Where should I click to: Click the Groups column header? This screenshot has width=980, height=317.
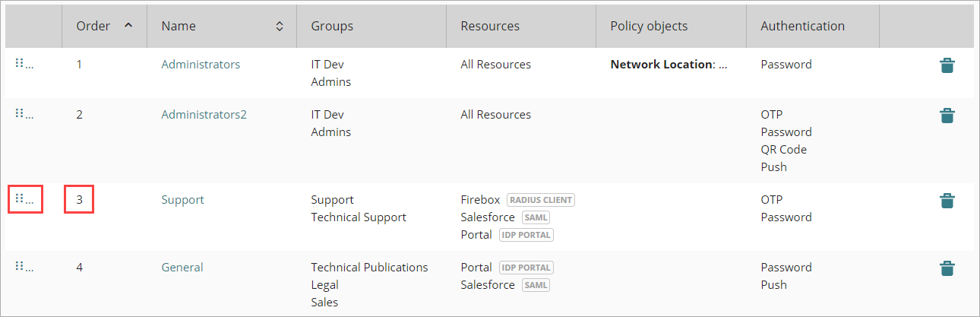click(332, 26)
